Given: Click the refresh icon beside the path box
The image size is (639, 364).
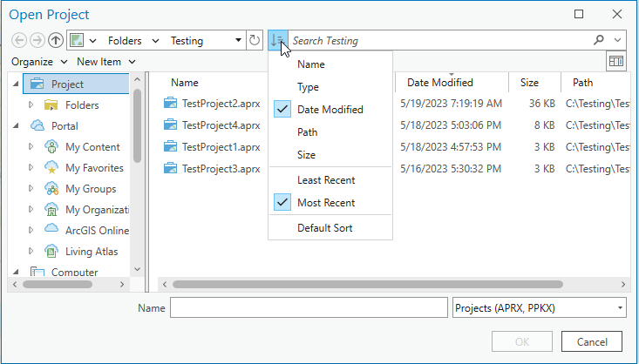Looking at the screenshot, I should [255, 41].
